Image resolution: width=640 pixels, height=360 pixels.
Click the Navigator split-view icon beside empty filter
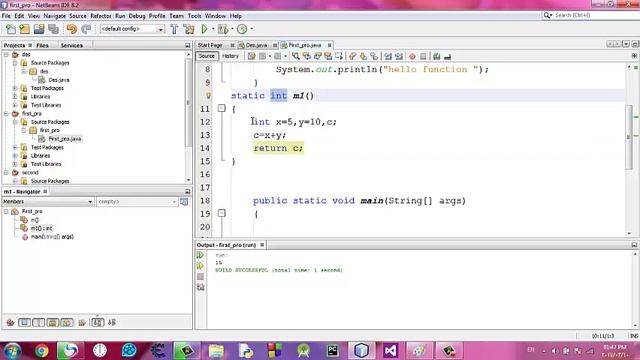184,202
